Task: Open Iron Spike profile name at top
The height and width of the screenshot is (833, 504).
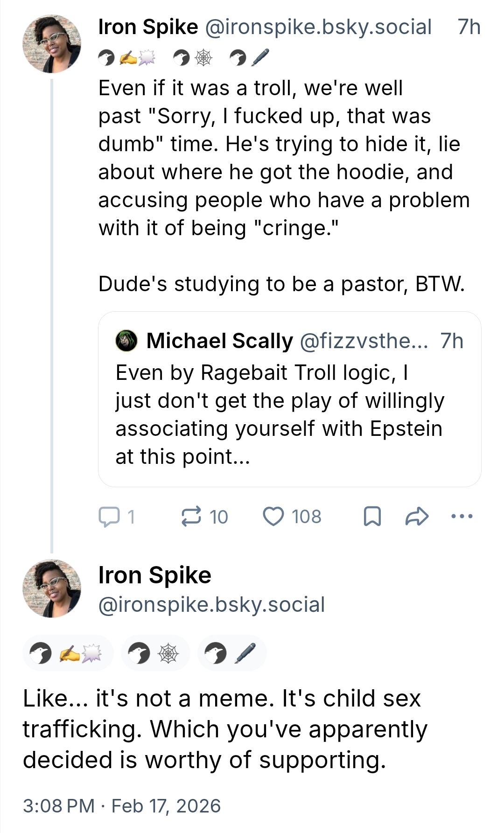Action: pos(148,27)
